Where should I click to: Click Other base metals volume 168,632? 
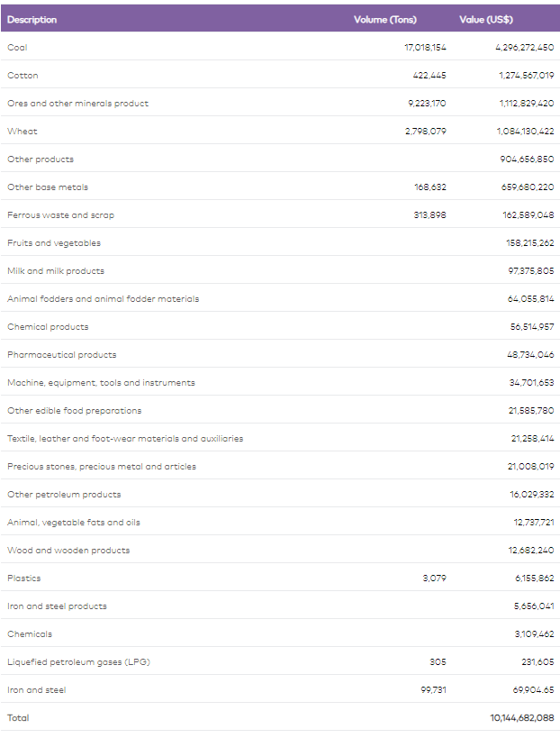(x=430, y=187)
